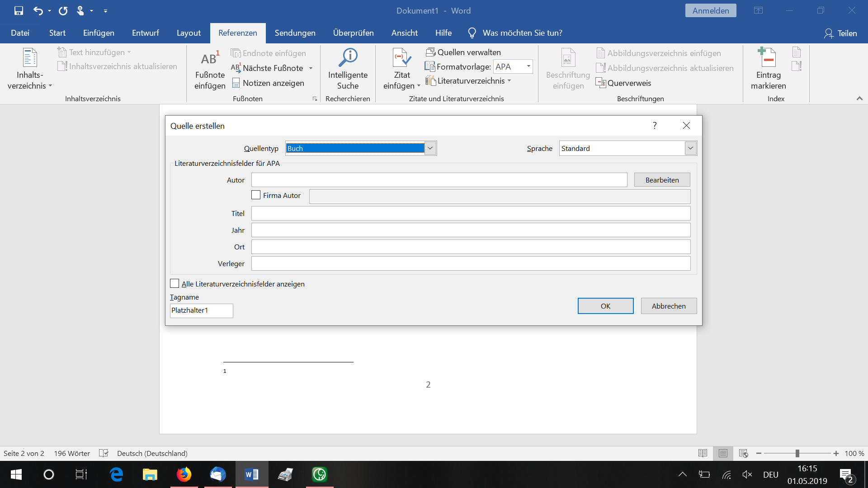Open File Explorer from the taskbar
The width and height of the screenshot is (868, 488).
[x=150, y=474]
